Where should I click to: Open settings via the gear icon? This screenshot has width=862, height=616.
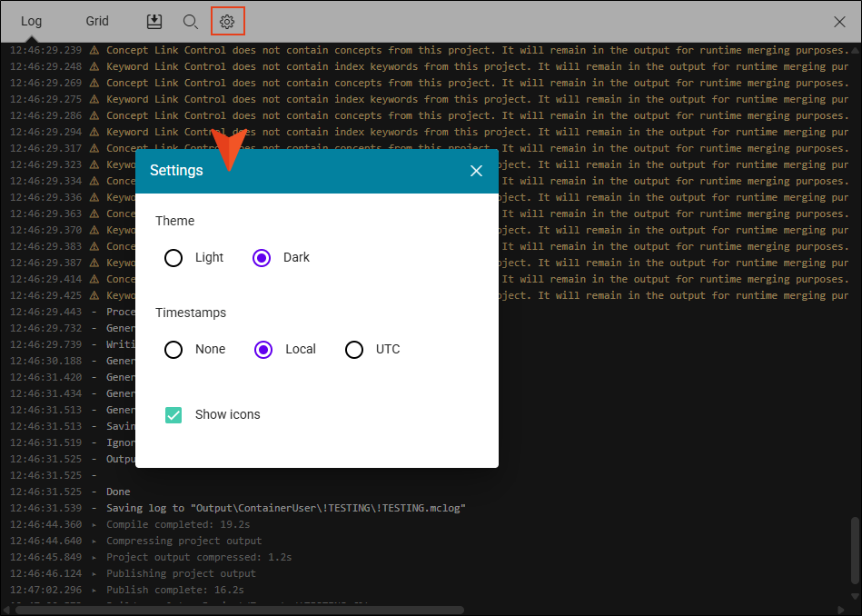[x=227, y=22]
